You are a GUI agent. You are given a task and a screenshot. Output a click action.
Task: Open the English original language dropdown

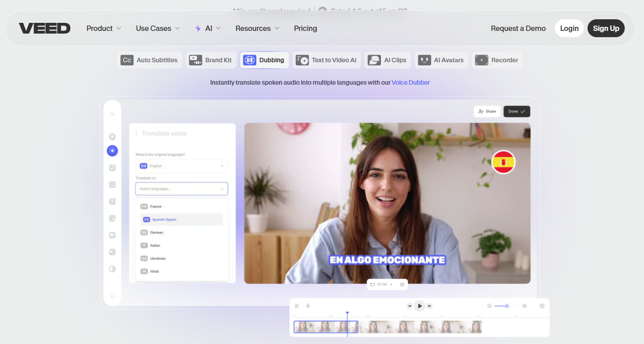click(x=182, y=166)
